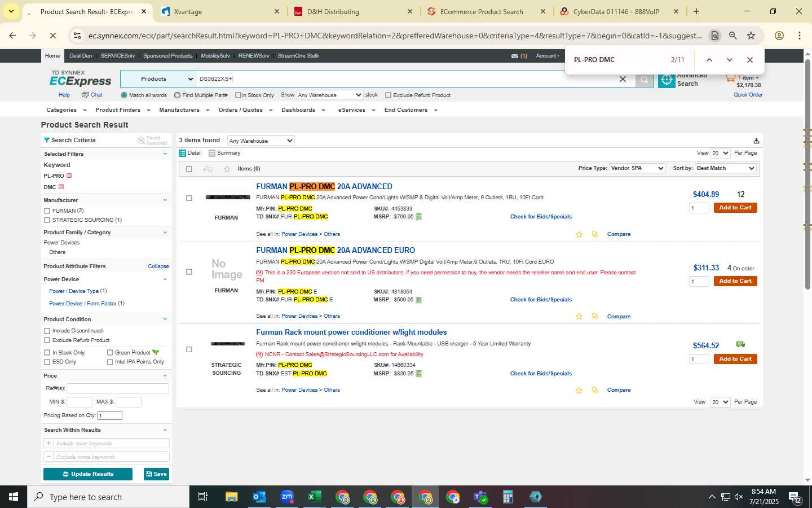The height and width of the screenshot is (508, 812).
Task: Favorite the Furman Rack mount conditioner star
Action: coord(579,390)
